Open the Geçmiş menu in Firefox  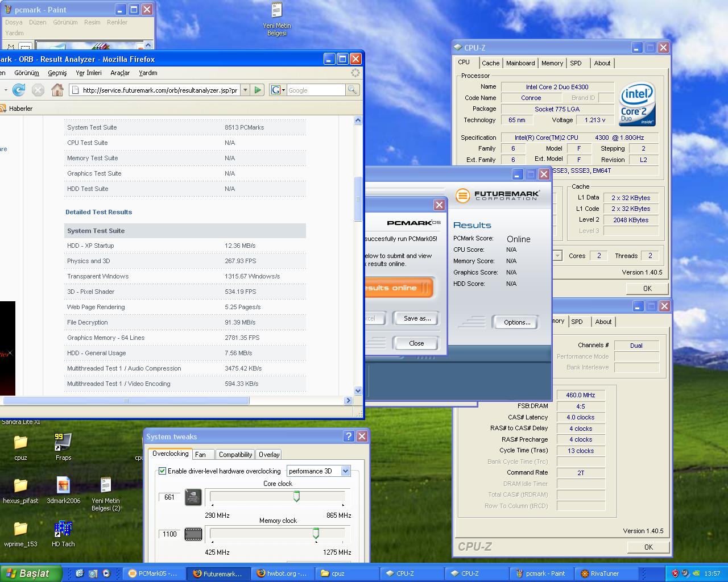57,73
